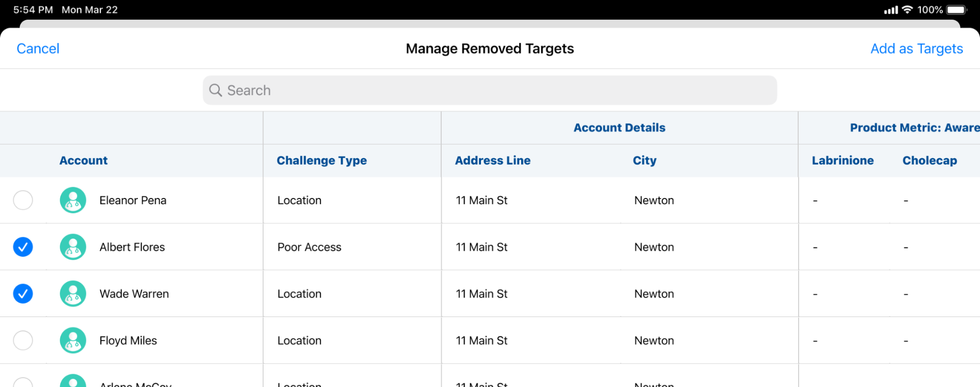The image size is (980, 387).
Task: Uncheck the Albert Flores checkbox
Action: [x=23, y=247]
